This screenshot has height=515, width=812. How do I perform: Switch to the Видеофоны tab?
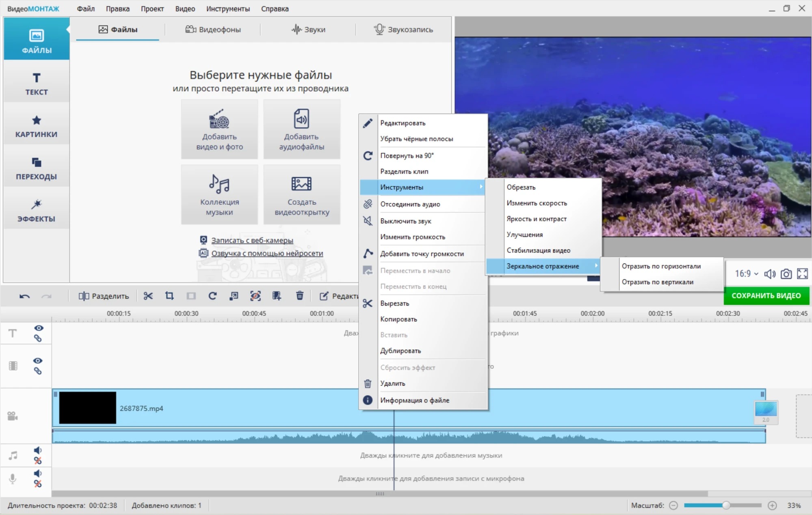213,29
